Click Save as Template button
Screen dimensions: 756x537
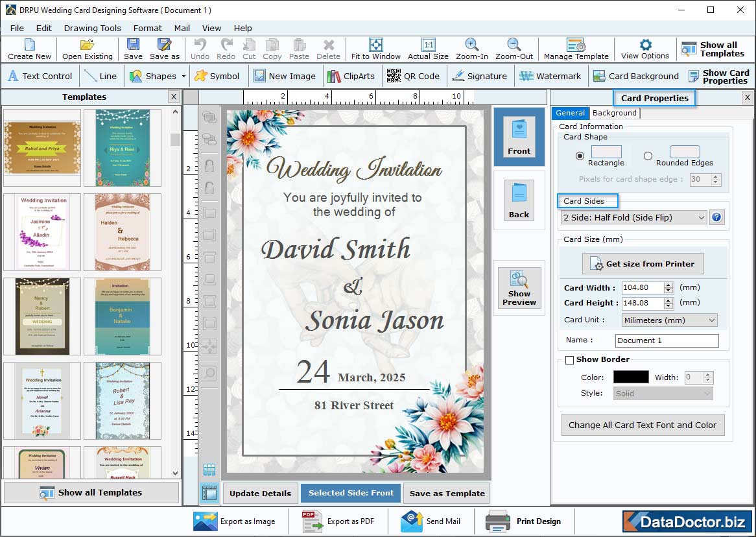[x=447, y=493]
